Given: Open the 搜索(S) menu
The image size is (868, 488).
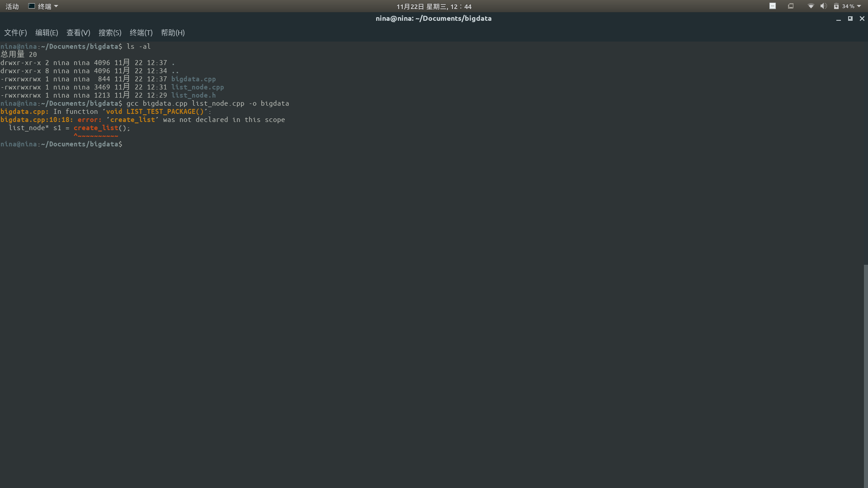Looking at the screenshot, I should click(110, 33).
